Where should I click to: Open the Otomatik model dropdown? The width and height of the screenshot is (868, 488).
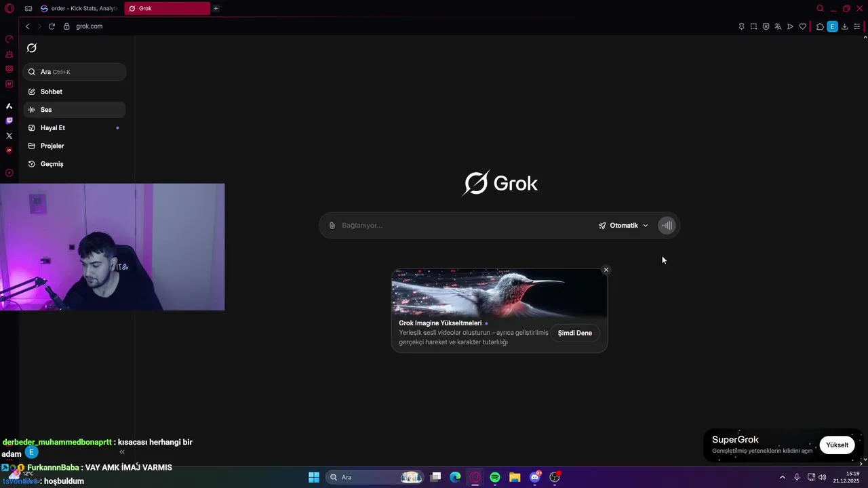[623, 226]
